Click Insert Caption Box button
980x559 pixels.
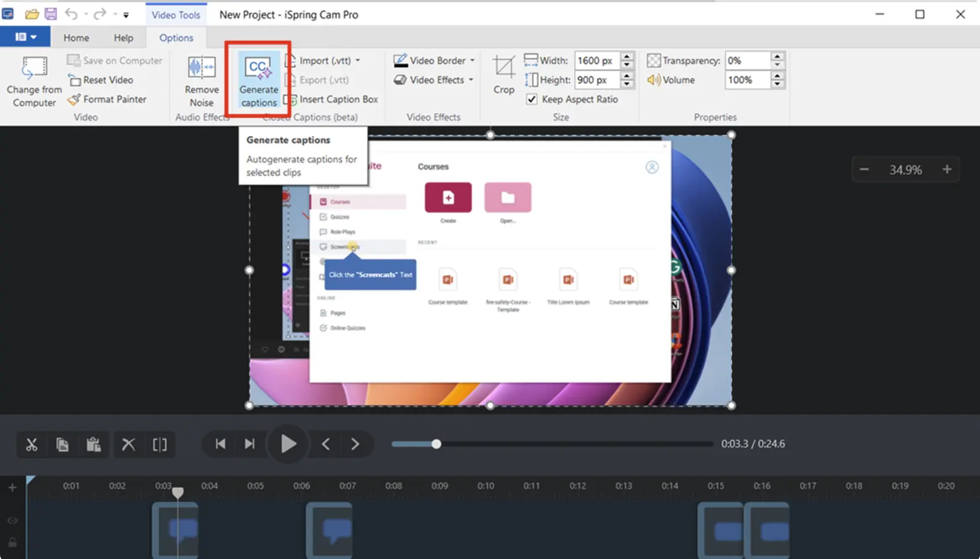click(331, 99)
